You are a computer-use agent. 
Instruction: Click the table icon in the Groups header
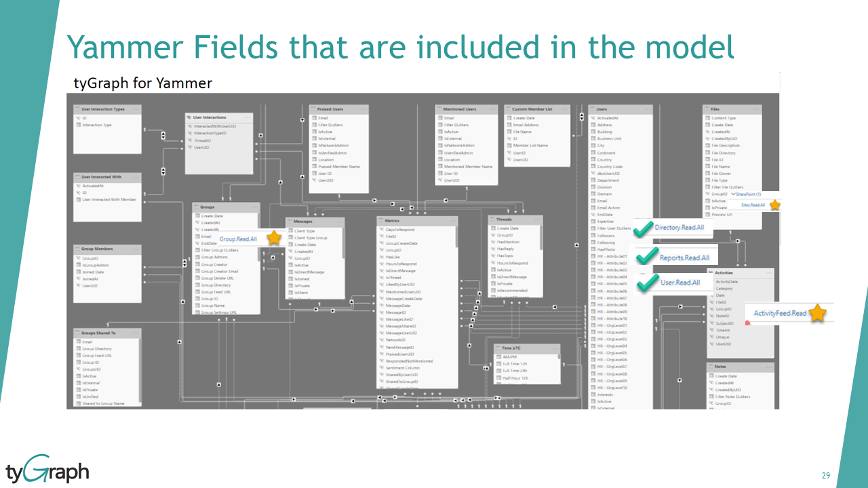pos(197,207)
